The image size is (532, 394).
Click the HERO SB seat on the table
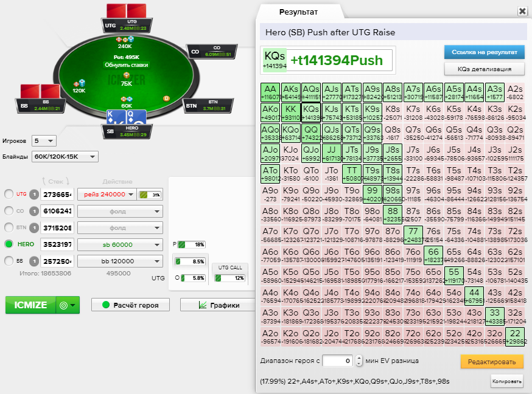[127, 131]
